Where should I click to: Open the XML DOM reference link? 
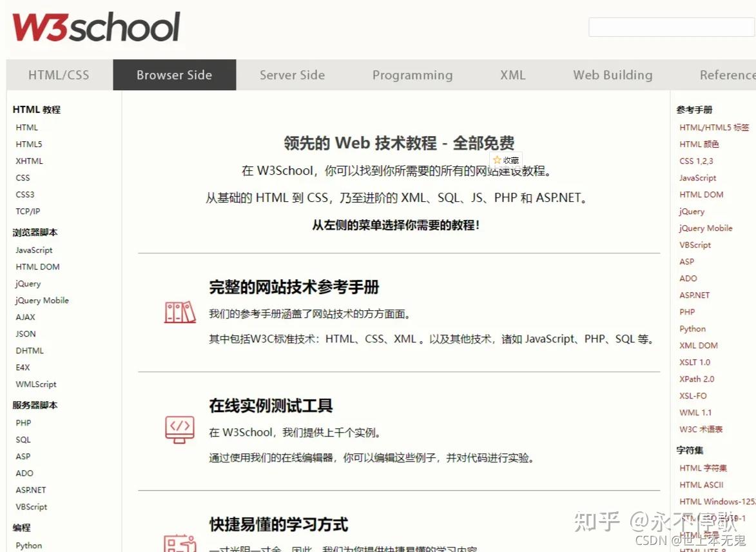(699, 346)
